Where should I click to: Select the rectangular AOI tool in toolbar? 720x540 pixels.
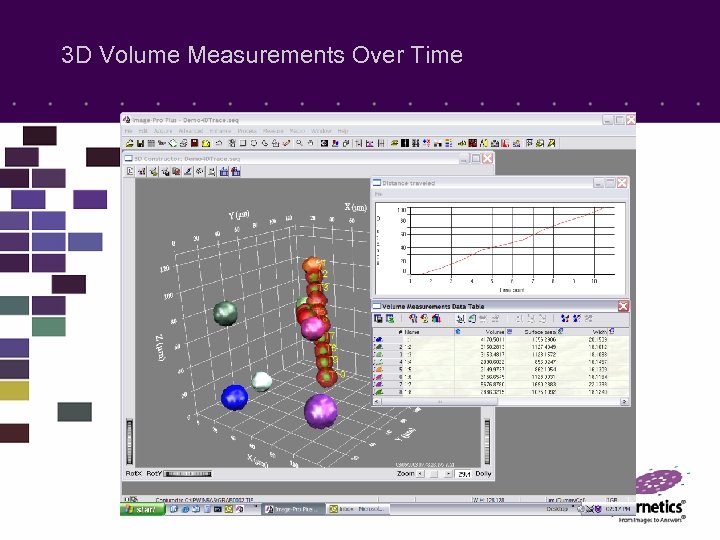coord(242,143)
